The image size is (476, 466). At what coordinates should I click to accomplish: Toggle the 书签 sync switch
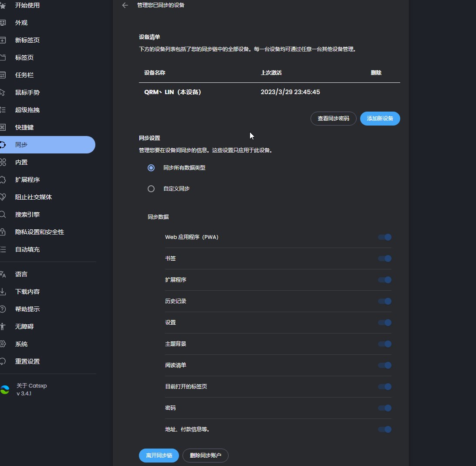click(x=385, y=259)
